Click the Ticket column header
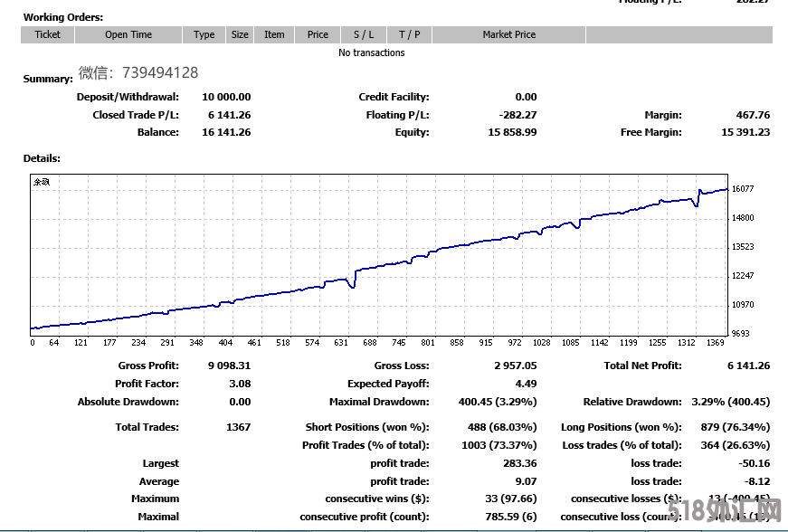Viewport: 788px width, 532px height. (x=47, y=35)
